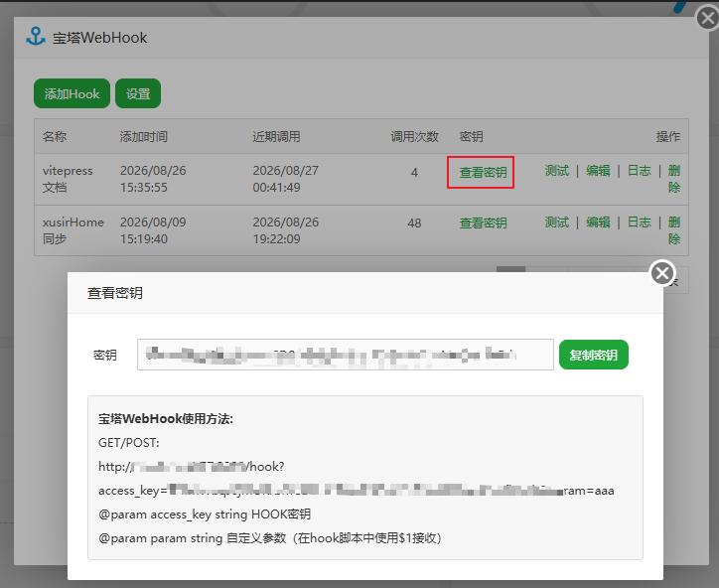Click the 宝塔WebHook使用方法 heading

[x=166, y=419]
